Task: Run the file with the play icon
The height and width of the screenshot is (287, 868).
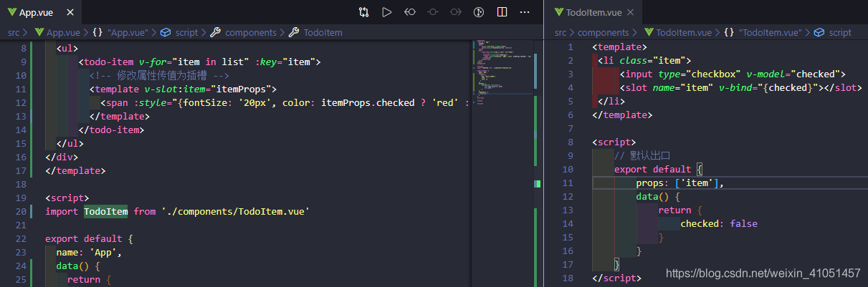Action: [386, 12]
